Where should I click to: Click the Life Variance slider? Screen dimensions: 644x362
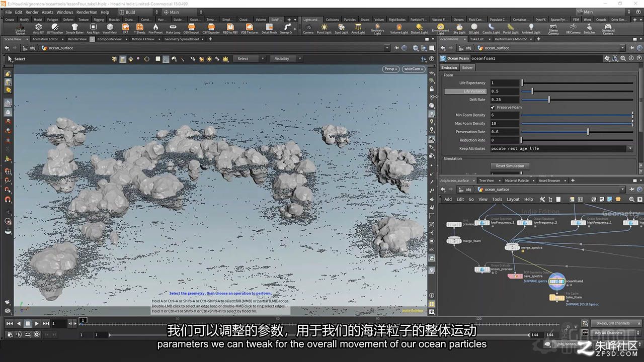577,91
